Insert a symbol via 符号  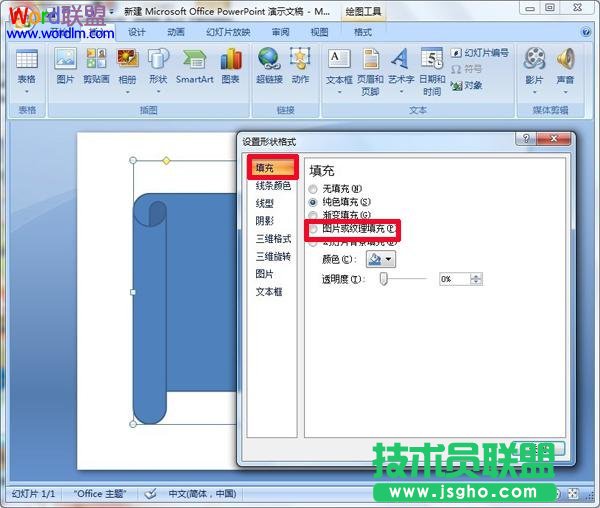click(466, 69)
